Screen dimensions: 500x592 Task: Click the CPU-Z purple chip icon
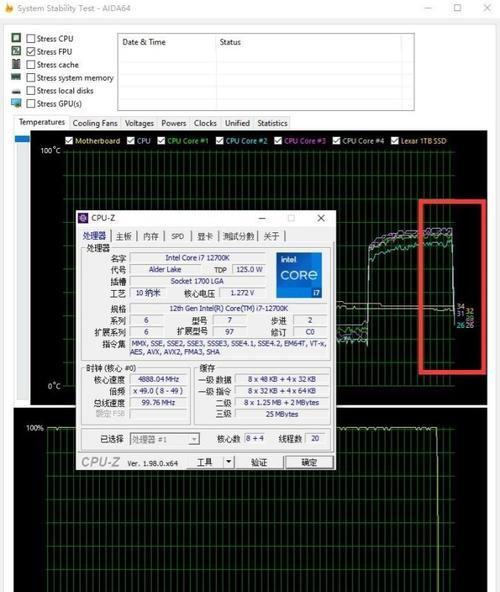click(83, 218)
